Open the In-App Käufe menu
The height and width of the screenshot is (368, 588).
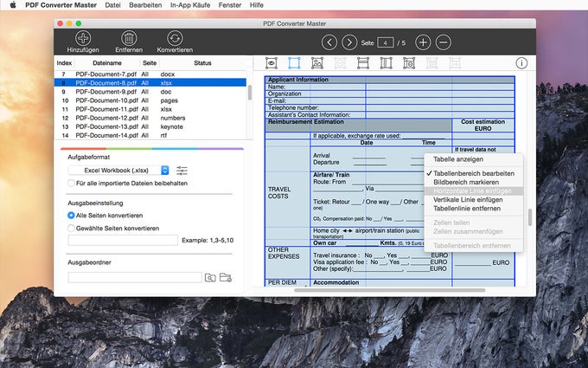tap(190, 5)
